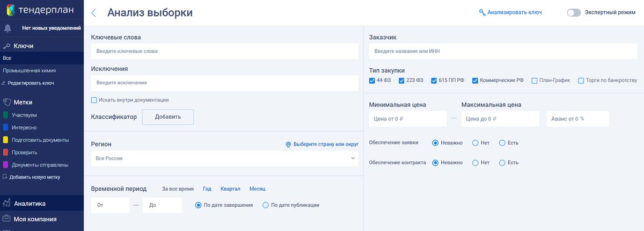The height and width of the screenshot is (231, 644).
Task: Focus the Заказчик name or ИНН field
Action: click(x=503, y=51)
